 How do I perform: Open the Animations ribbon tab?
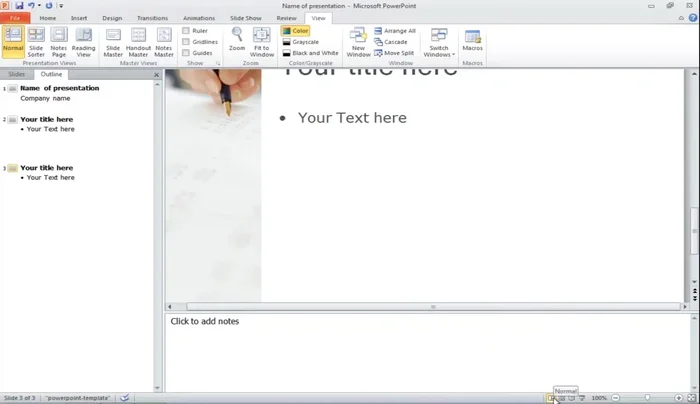199,18
